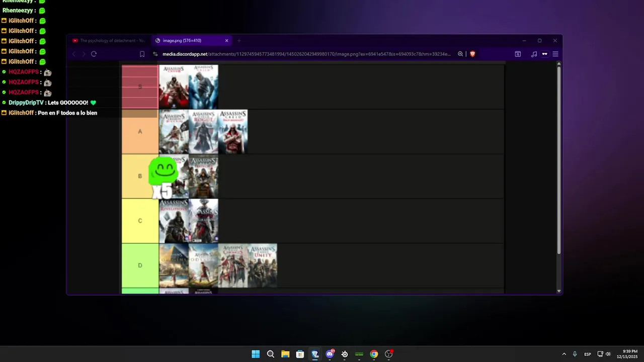Click the Assassin's Creed II cover in S tier
Viewport: 644px width, 362px height.
point(174,86)
